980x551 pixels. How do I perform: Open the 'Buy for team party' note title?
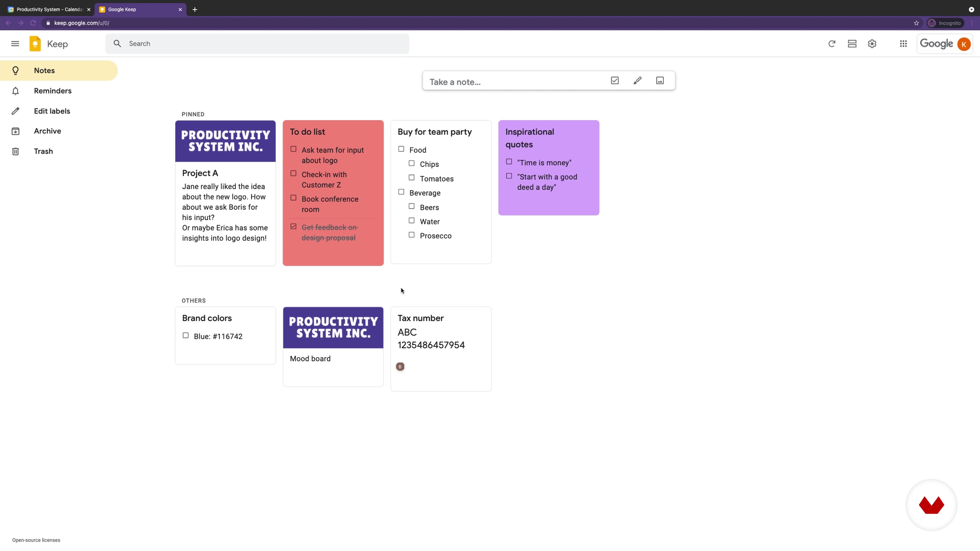434,132
